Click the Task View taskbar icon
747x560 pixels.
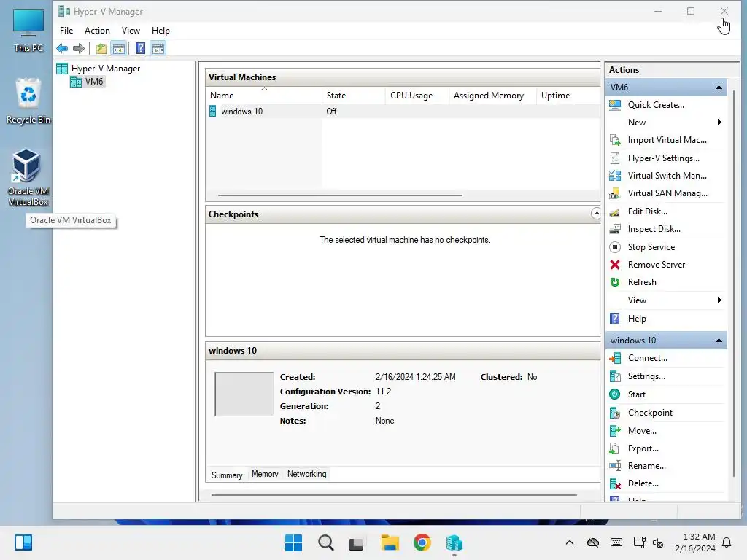point(356,543)
